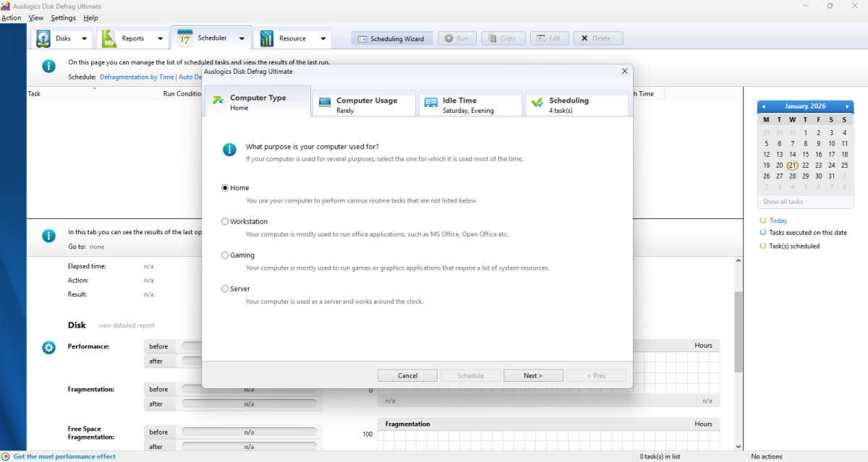Click the Performance gear icon
This screenshot has height=462, width=868.
48,348
